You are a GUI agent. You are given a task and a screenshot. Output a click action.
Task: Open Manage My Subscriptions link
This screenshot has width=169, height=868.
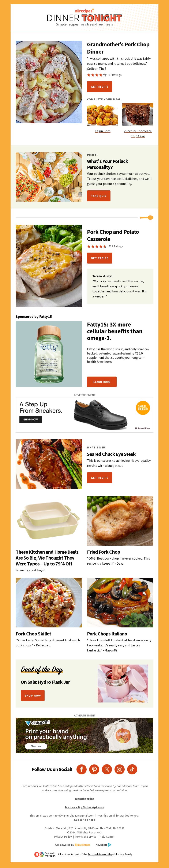(84, 807)
